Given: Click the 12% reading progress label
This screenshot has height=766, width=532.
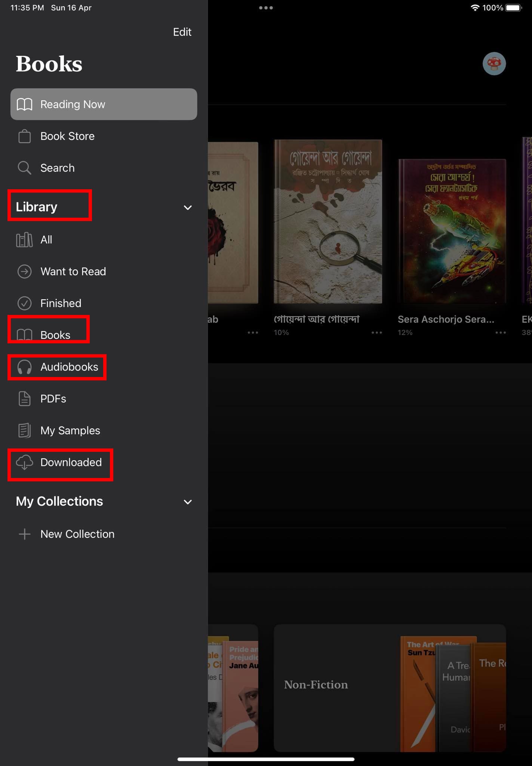Looking at the screenshot, I should [x=405, y=333].
